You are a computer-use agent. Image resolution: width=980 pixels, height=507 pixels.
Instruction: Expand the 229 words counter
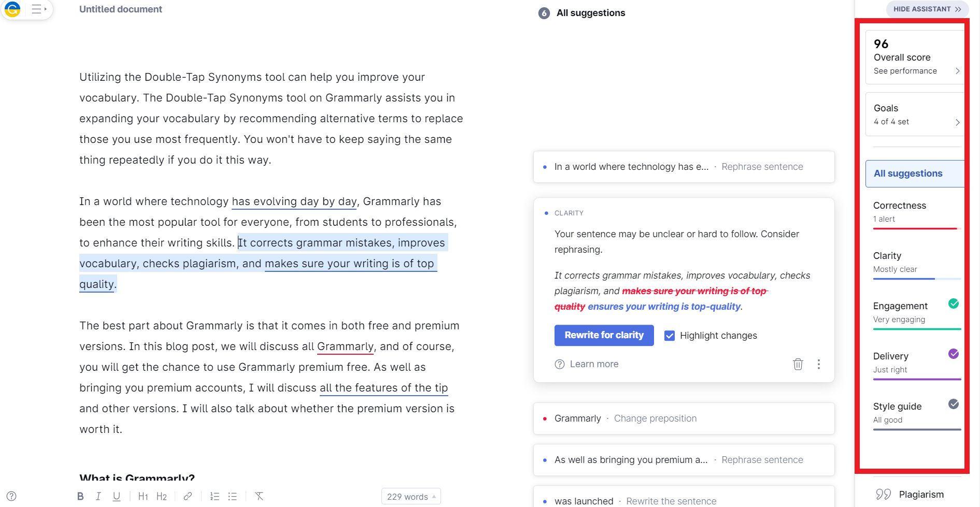(x=411, y=496)
